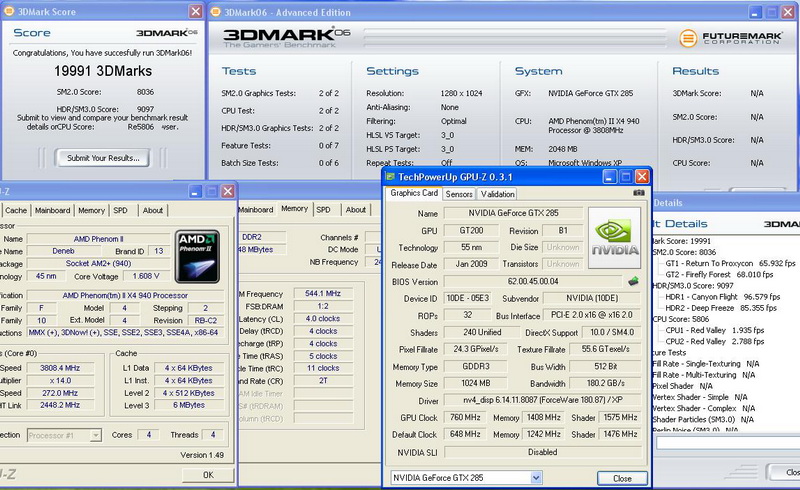Select Memory tab in CPU-Z timings window

[294, 209]
